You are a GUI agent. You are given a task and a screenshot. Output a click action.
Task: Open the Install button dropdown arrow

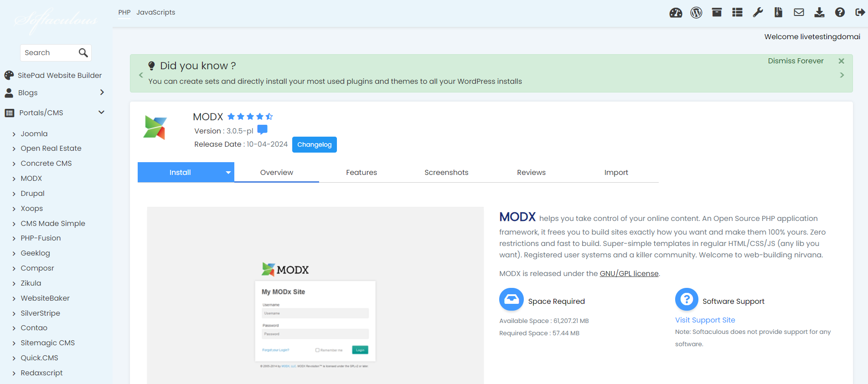pos(228,172)
